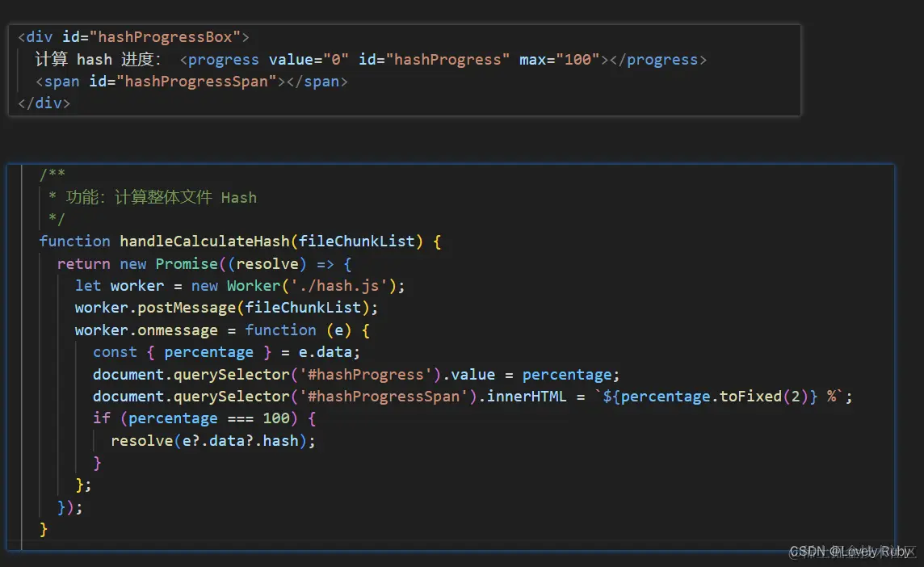
Task: Click the '计算 hash 进度:' label text
Action: (x=98, y=60)
